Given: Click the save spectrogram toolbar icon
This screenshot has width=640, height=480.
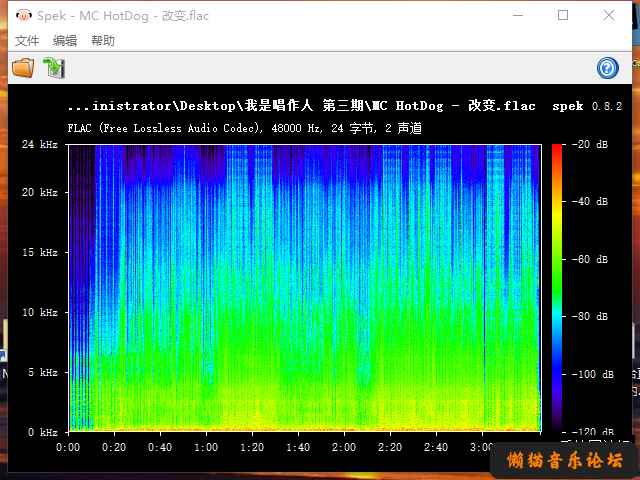Looking at the screenshot, I should tap(53, 68).
